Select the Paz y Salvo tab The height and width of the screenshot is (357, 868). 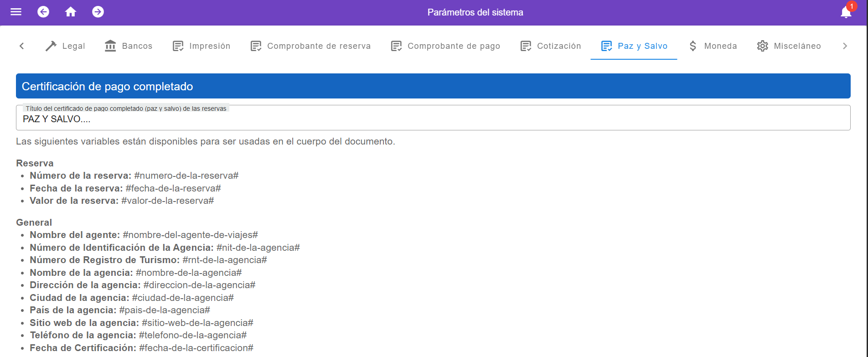634,46
